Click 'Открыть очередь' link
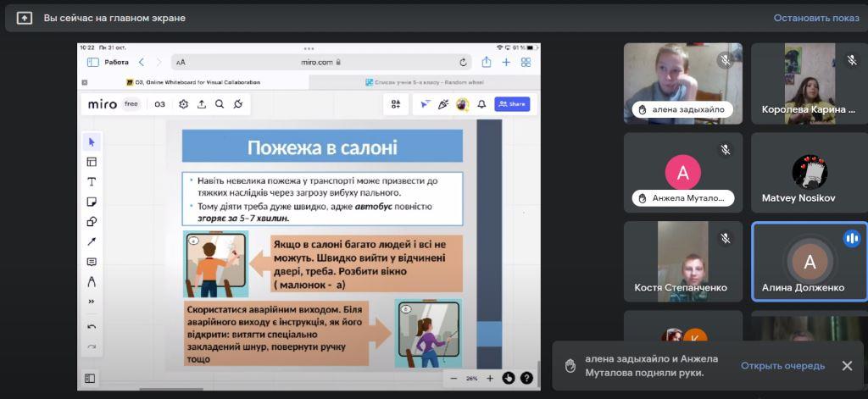The image size is (868, 399). [x=782, y=366]
